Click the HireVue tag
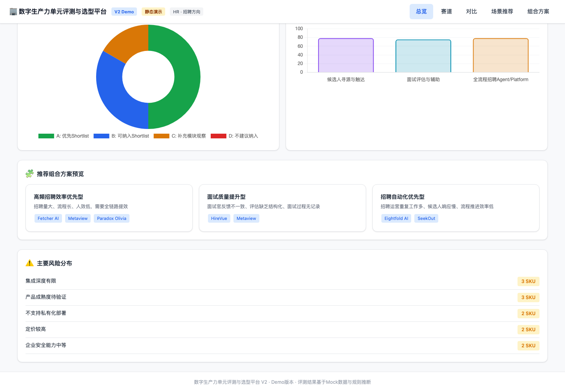 point(219,218)
